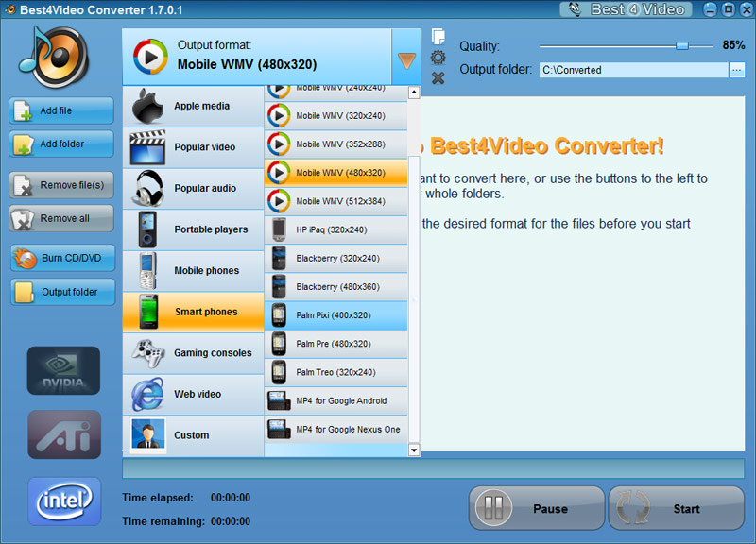Open settings with the gear icon
Image resolution: width=756 pixels, height=544 pixels.
(438, 58)
